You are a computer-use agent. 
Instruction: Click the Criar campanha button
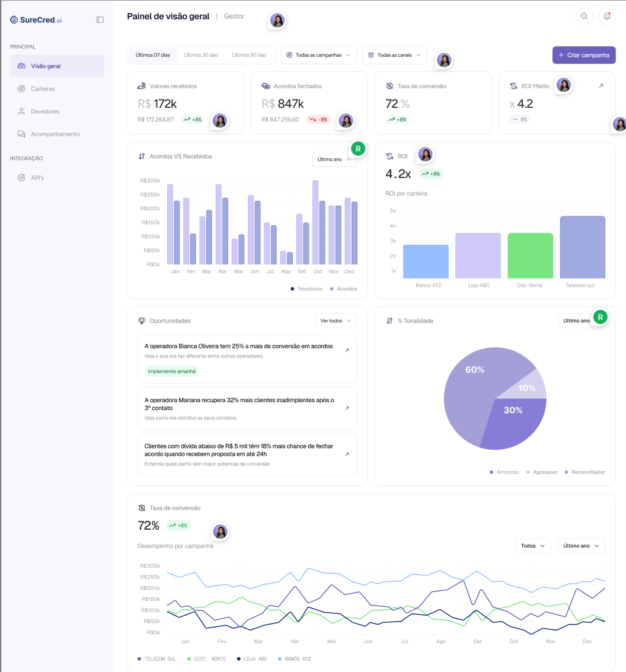click(x=584, y=55)
